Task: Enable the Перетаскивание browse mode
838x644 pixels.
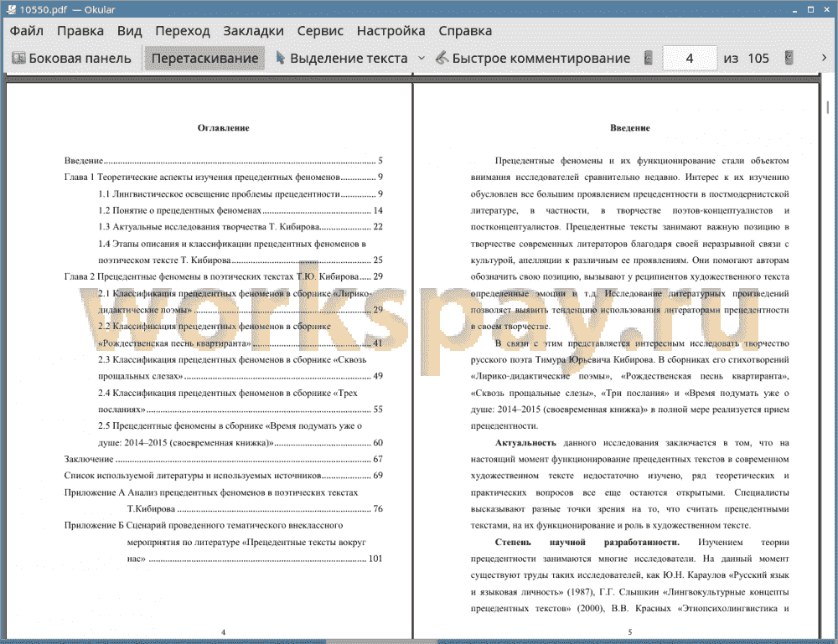Action: (x=204, y=59)
